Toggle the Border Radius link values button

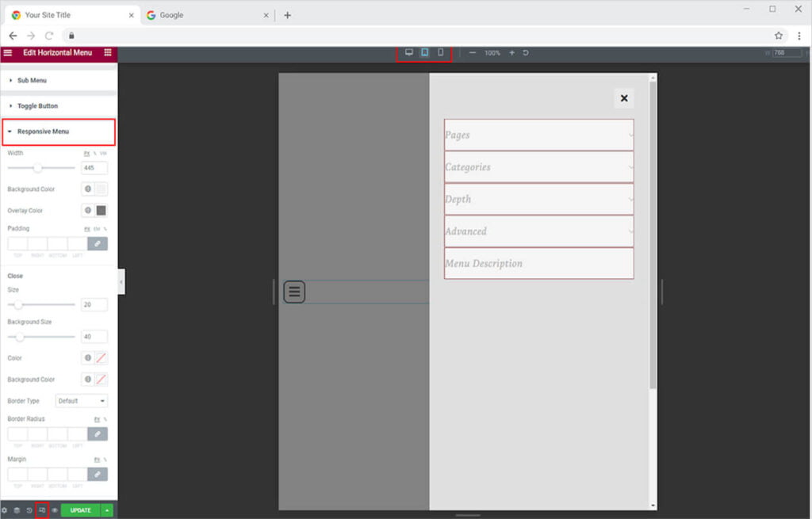click(x=98, y=434)
